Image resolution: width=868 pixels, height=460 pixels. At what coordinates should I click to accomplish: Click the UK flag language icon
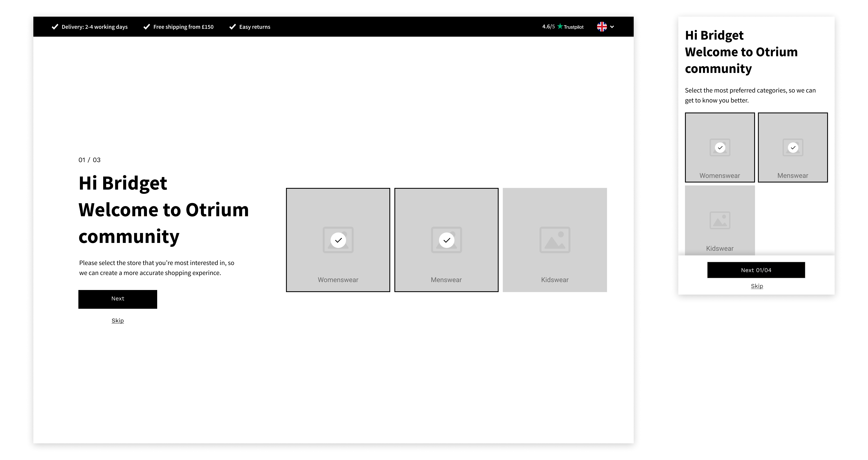coord(602,27)
